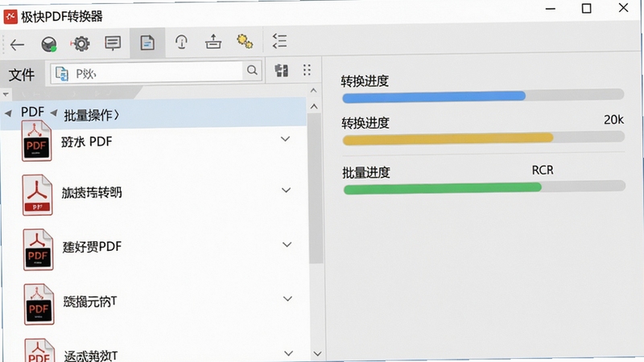This screenshot has height=362, width=644.
Task: Click the PDF icon of first list row
Action: [36, 142]
